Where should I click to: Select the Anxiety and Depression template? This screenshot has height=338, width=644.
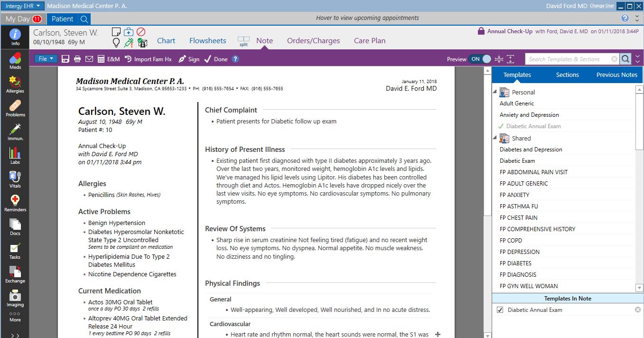[529, 115]
